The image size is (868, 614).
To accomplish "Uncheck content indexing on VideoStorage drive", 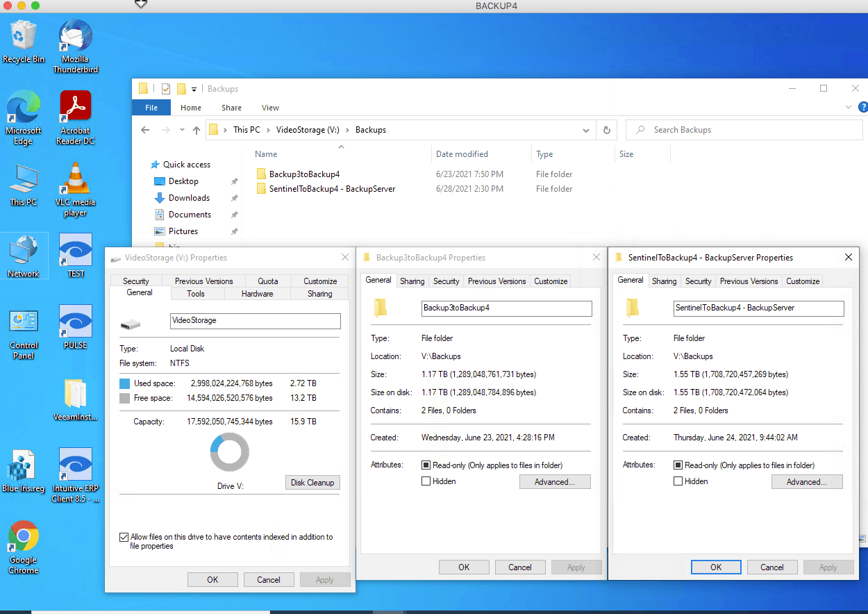I will point(124,537).
